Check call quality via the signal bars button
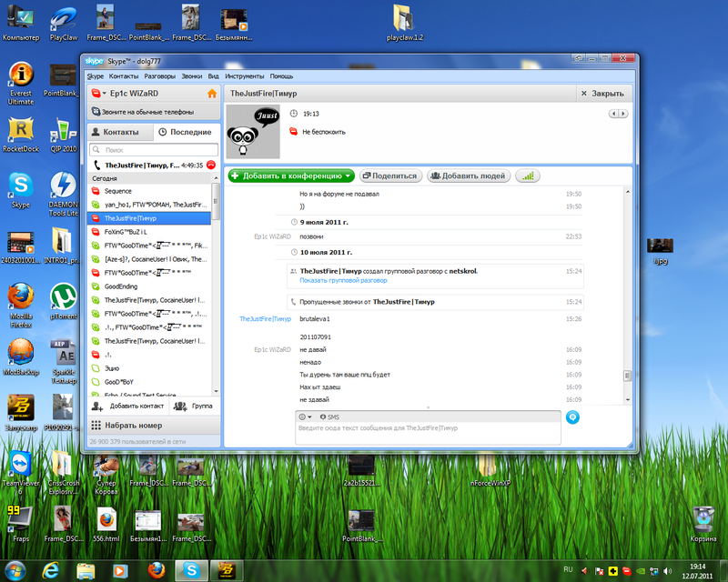728x582 pixels. (528, 176)
